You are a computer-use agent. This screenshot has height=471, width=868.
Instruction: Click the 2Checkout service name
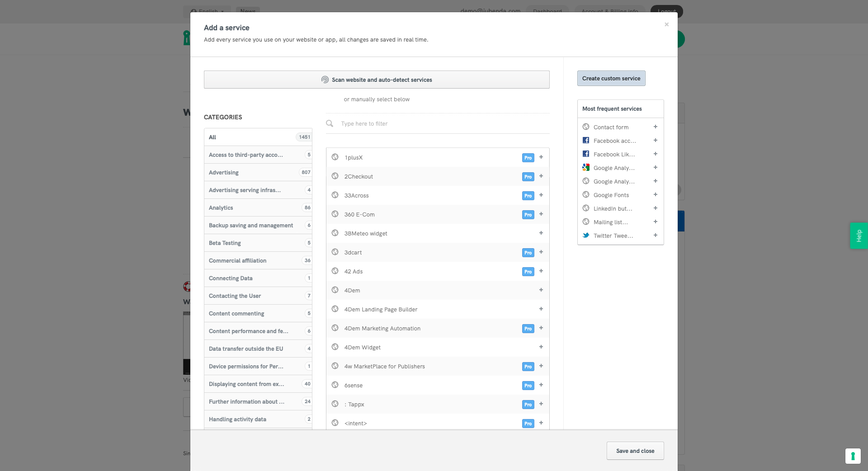click(x=359, y=176)
